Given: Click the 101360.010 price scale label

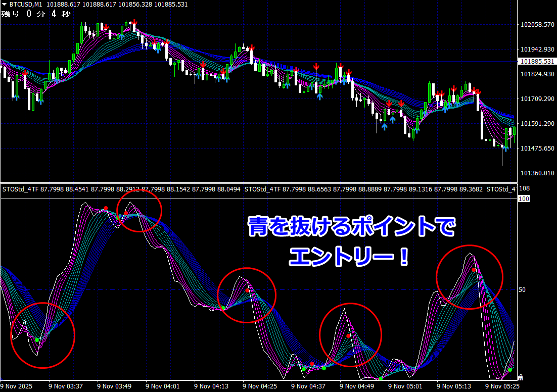Looking at the screenshot, I should [537, 173].
